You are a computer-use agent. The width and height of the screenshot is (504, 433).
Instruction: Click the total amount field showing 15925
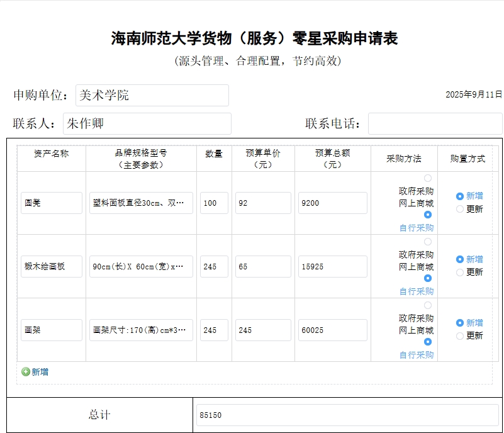[x=332, y=267]
